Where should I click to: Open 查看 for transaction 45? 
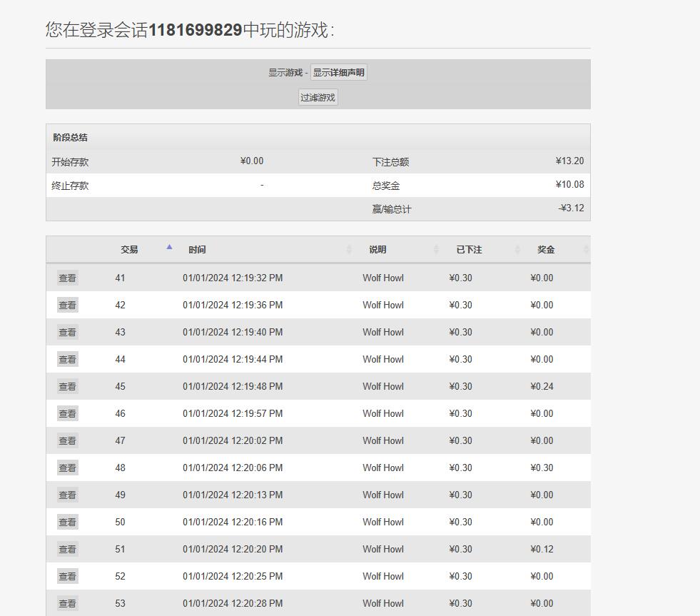tap(67, 387)
